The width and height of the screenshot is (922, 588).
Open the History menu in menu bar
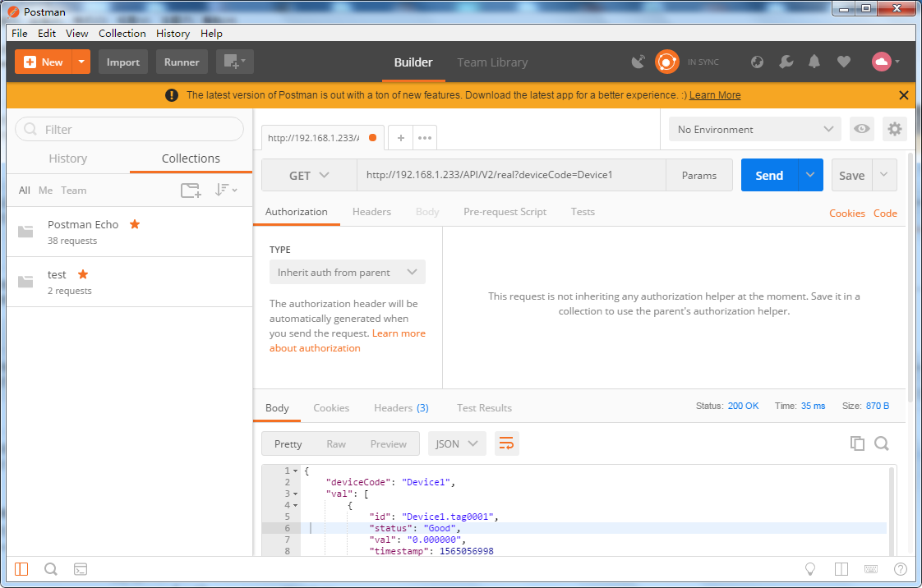(x=173, y=34)
